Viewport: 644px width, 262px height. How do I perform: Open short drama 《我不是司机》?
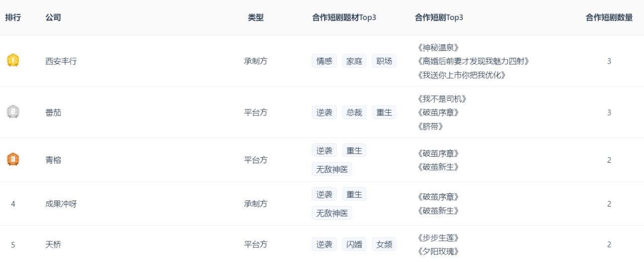coord(442,99)
